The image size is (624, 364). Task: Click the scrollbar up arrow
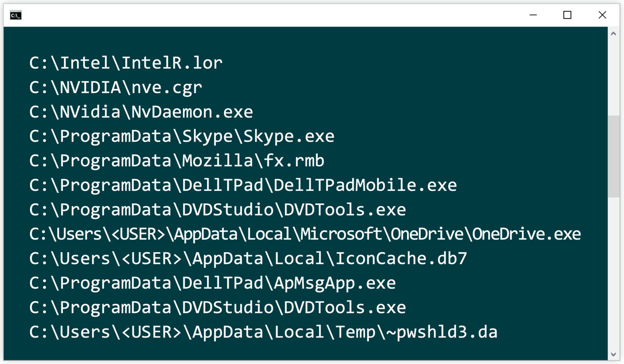point(614,33)
